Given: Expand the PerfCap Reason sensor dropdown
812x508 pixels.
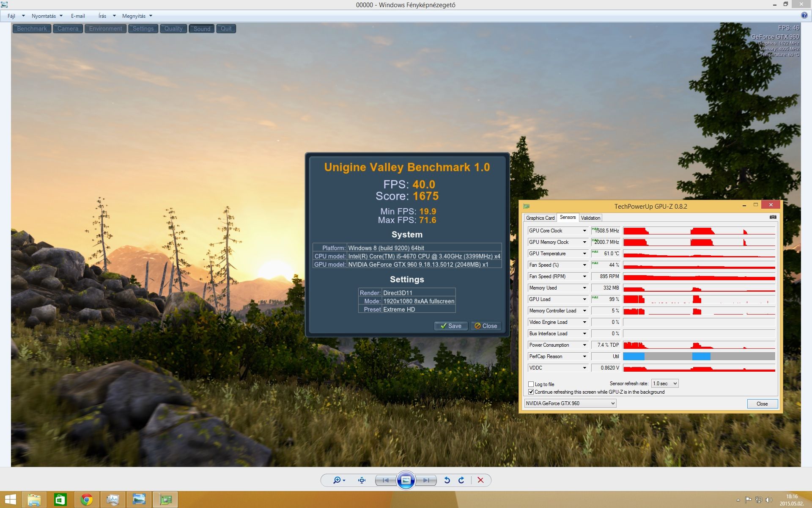Looking at the screenshot, I should (x=584, y=356).
